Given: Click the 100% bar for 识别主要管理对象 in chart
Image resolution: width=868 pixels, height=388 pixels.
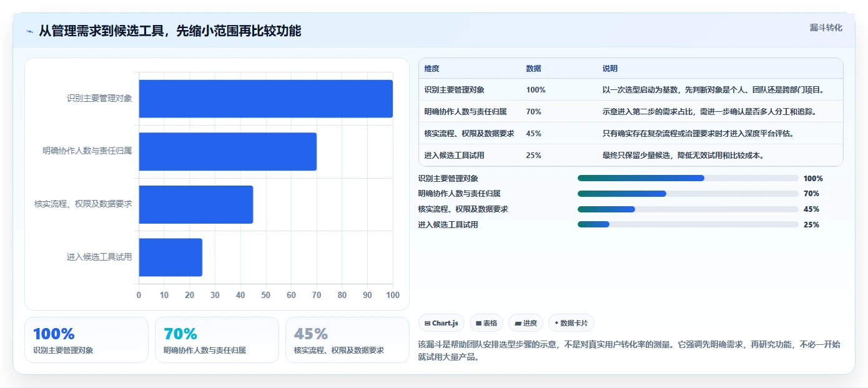Looking at the screenshot, I should tap(265, 99).
